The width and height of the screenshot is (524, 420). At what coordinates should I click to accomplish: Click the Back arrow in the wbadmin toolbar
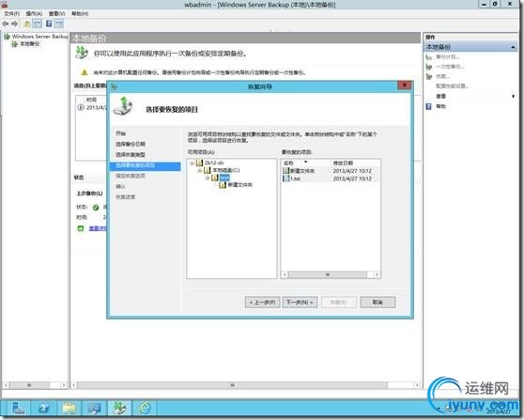tap(6, 23)
